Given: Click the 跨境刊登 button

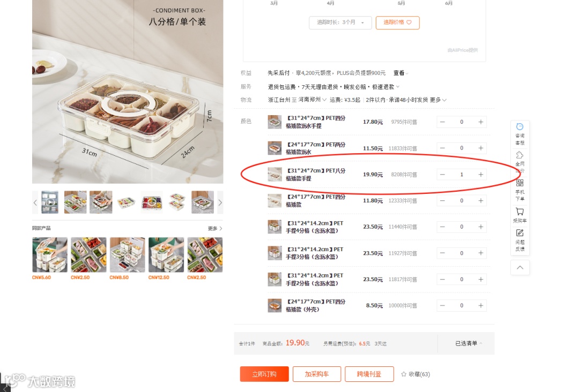Looking at the screenshot, I should point(369,374).
